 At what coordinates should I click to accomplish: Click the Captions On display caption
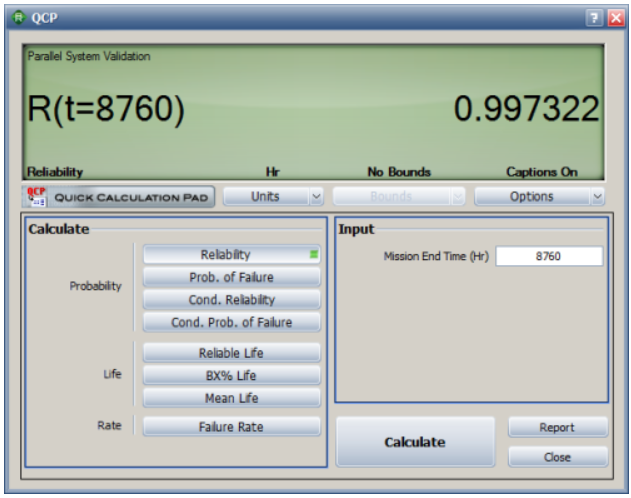click(542, 172)
